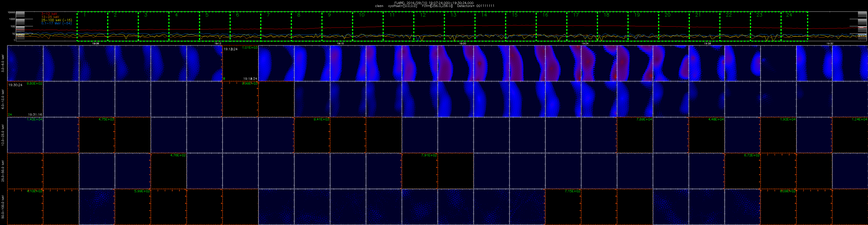Screen dimensions: 868x225
Task: Click interval number 21 on the plot
Action: 698,15
